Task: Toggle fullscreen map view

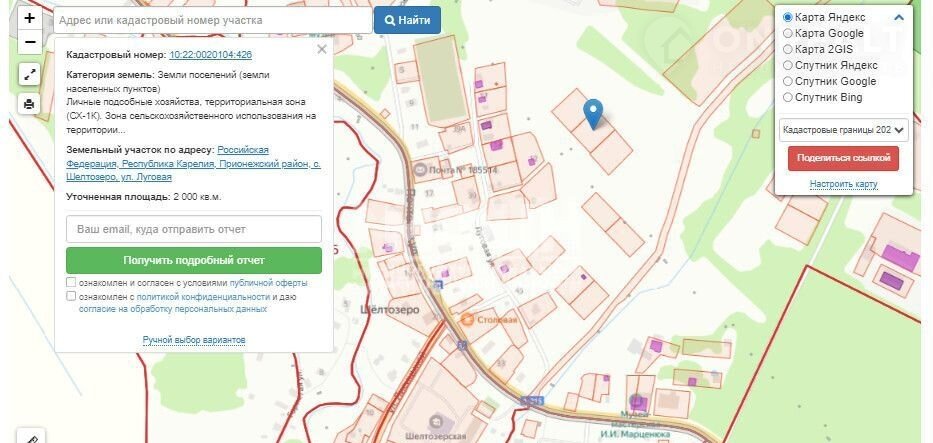Action: click(x=29, y=74)
